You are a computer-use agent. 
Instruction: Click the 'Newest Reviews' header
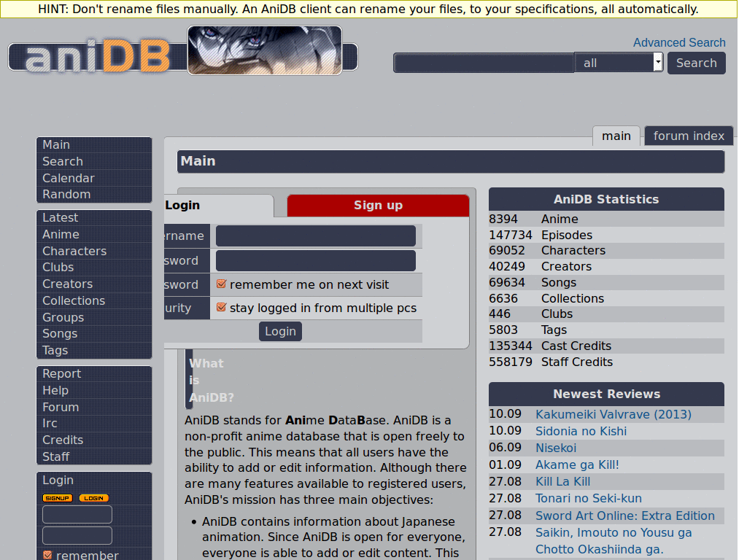click(606, 394)
